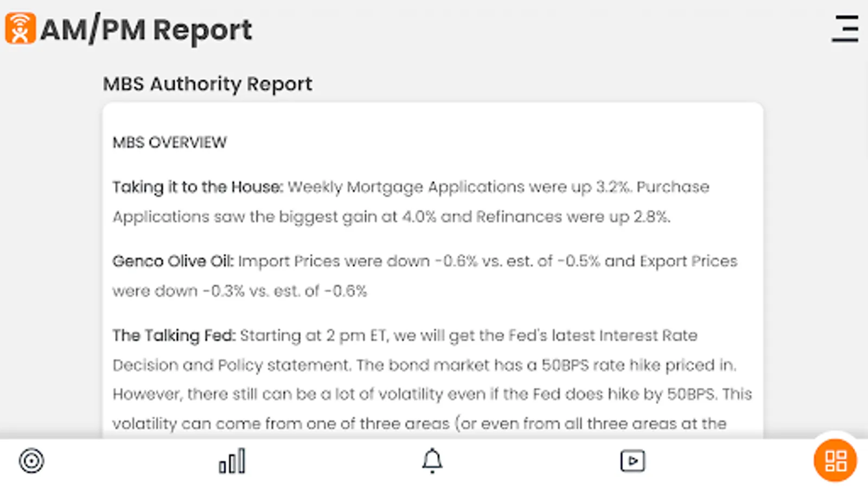Click 'The Talking Fed' heading
This screenshot has height=488, width=868.
[174, 336]
